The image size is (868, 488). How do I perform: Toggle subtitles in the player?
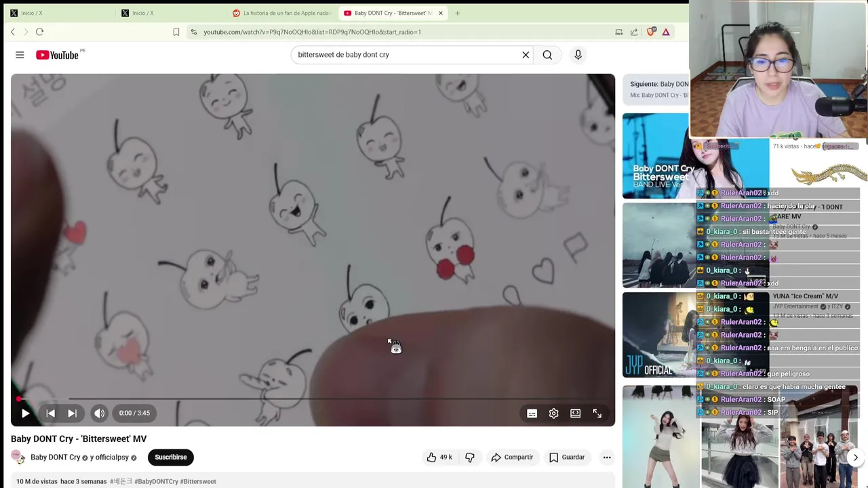click(x=532, y=413)
